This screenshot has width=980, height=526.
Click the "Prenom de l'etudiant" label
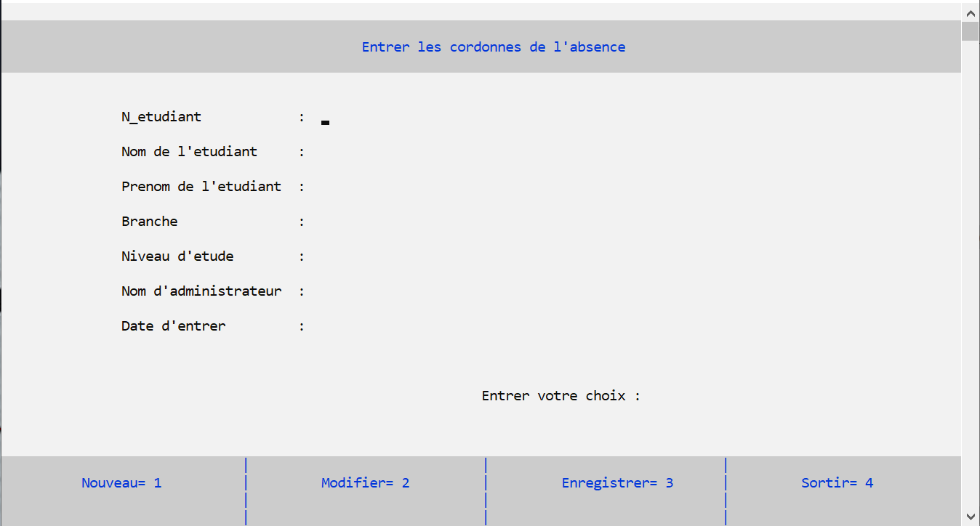click(201, 187)
